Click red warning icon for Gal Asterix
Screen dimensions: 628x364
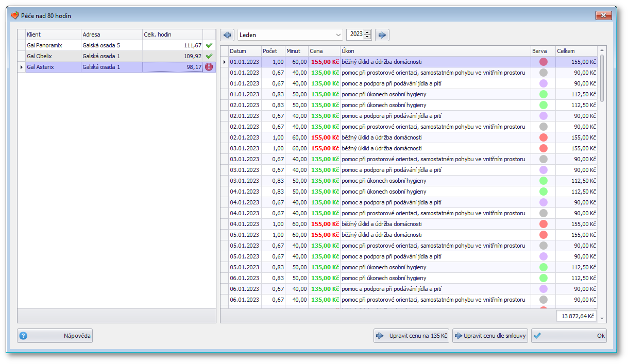(209, 67)
